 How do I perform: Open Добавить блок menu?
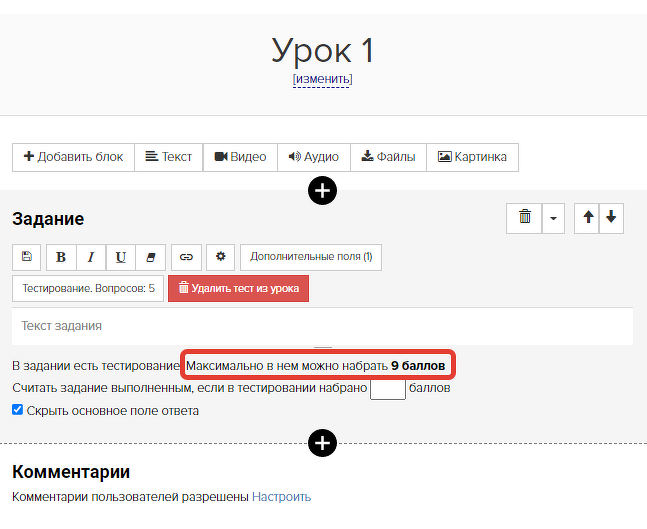click(73, 157)
